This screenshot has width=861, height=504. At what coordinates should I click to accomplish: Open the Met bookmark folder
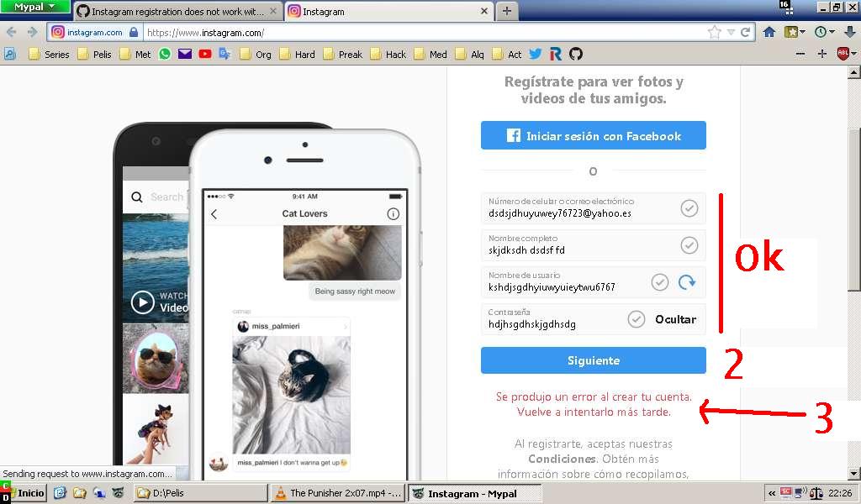point(135,55)
